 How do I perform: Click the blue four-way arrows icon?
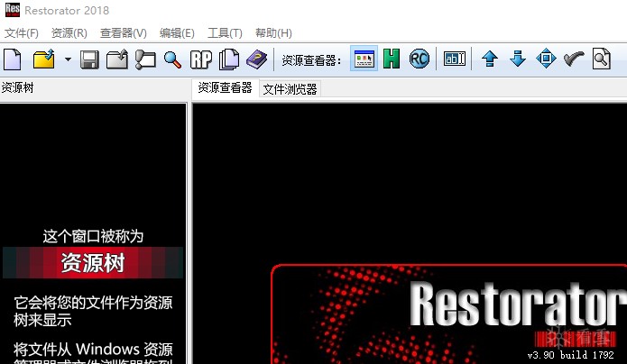pyautogui.click(x=546, y=59)
